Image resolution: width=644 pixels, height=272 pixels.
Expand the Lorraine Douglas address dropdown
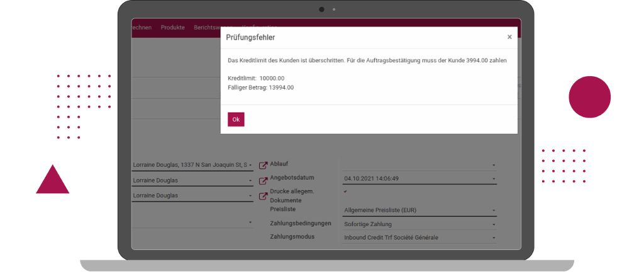tap(250, 166)
